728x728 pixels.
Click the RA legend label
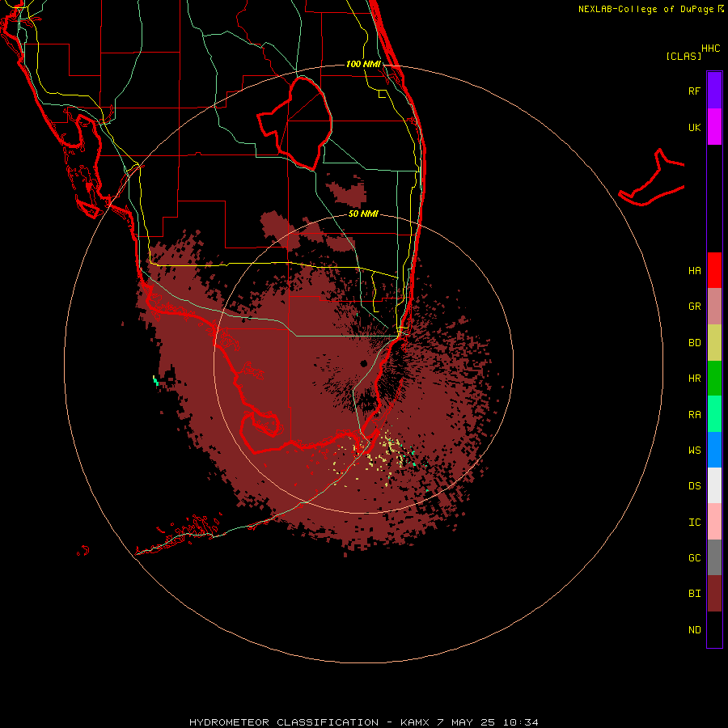click(x=694, y=415)
